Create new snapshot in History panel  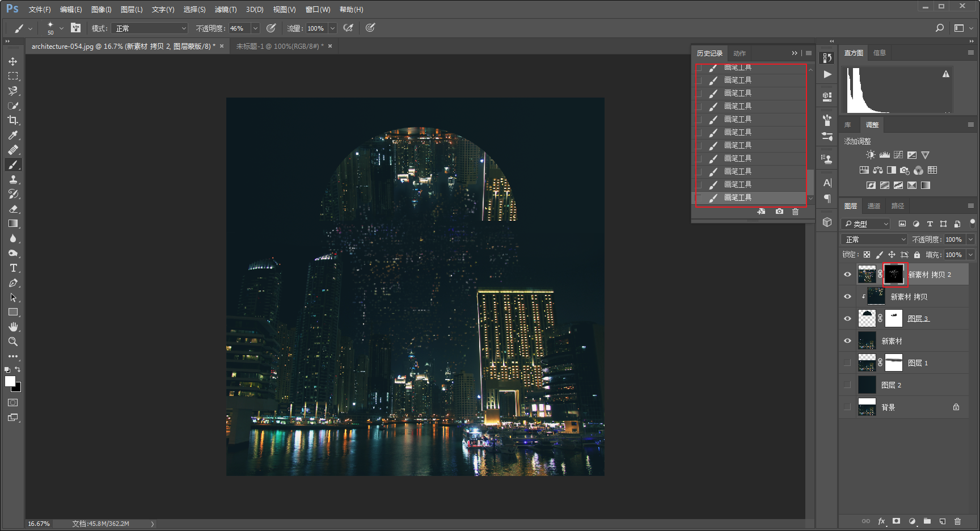coord(780,212)
